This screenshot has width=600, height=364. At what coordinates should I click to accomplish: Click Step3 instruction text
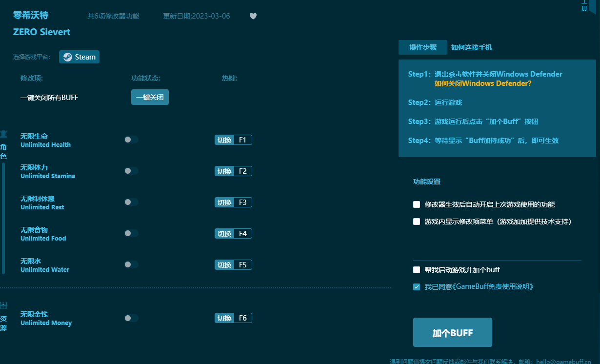(x=473, y=121)
